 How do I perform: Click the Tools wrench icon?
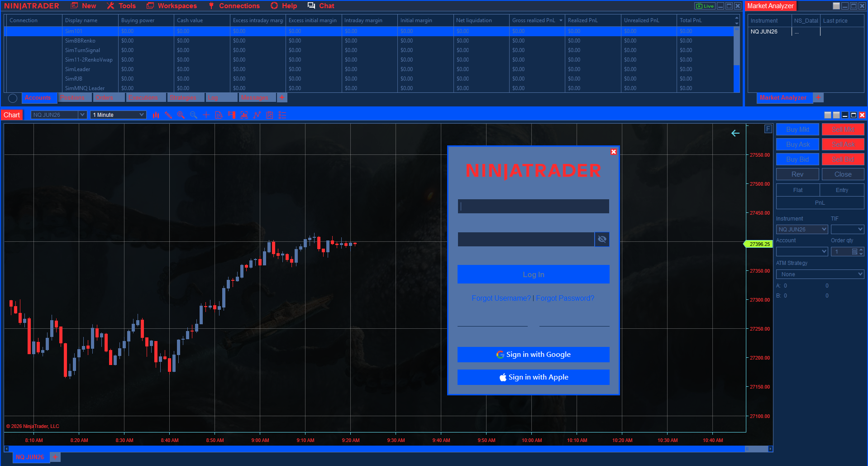pyautogui.click(x=110, y=6)
